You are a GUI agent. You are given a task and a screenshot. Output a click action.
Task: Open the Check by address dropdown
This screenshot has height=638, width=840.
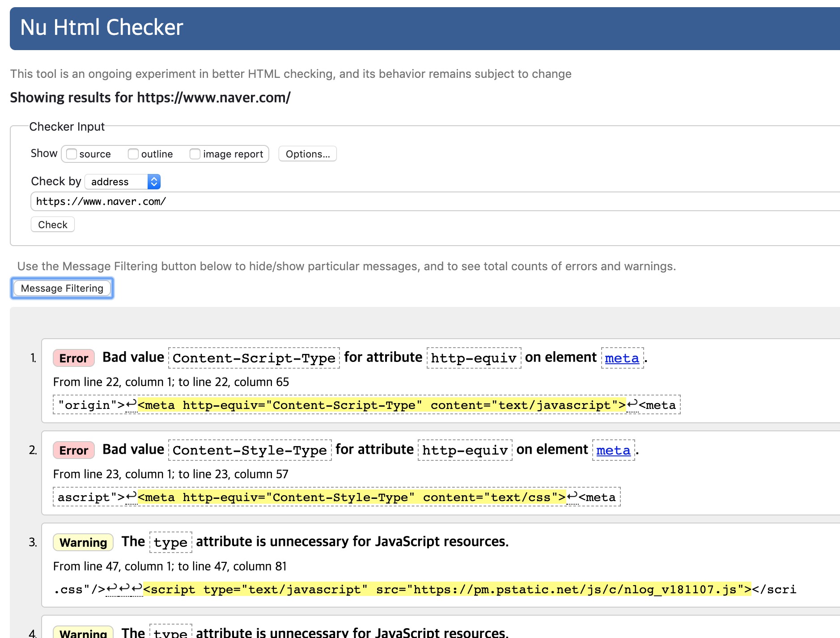point(123,182)
